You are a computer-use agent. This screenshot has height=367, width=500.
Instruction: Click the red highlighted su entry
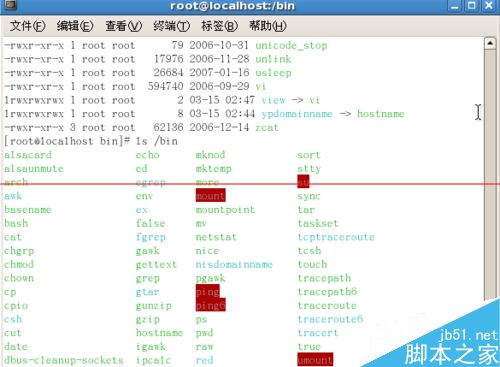tap(303, 182)
